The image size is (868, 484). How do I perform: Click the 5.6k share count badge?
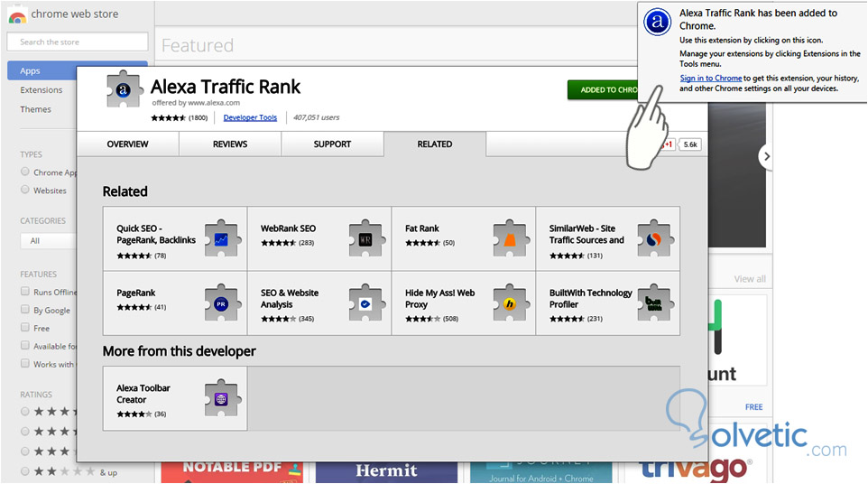point(690,144)
